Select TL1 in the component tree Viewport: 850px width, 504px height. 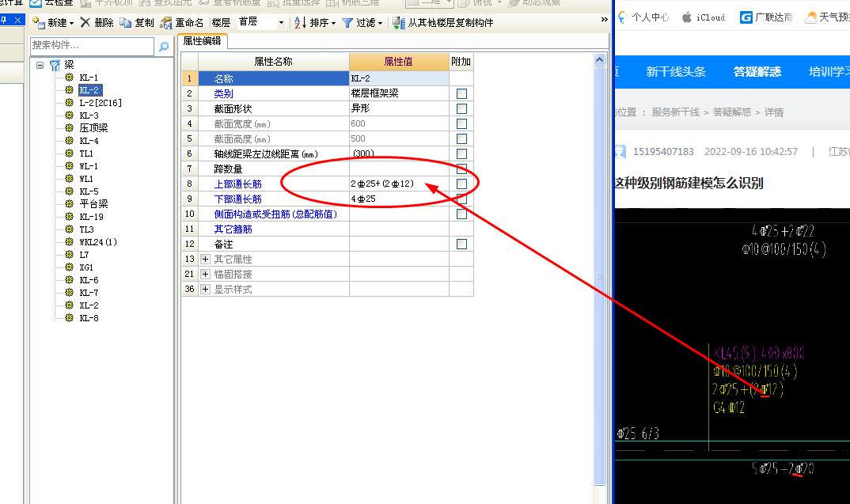(86, 153)
